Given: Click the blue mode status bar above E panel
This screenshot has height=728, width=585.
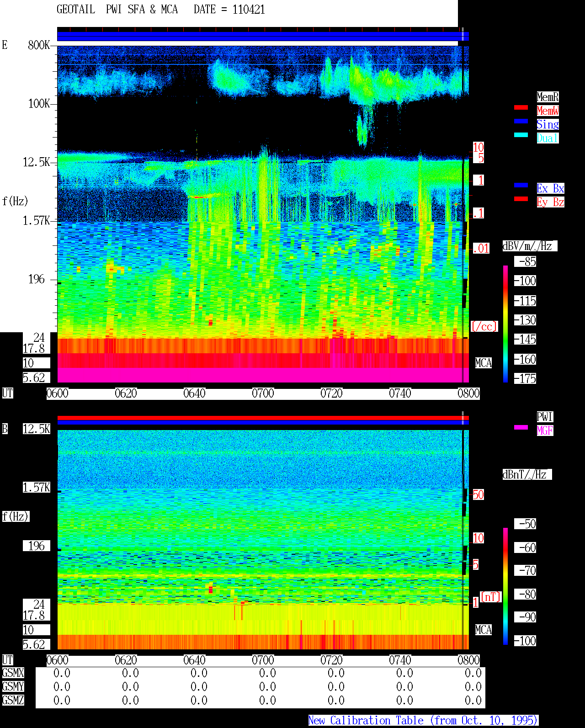Looking at the screenshot, I should pos(263,36).
